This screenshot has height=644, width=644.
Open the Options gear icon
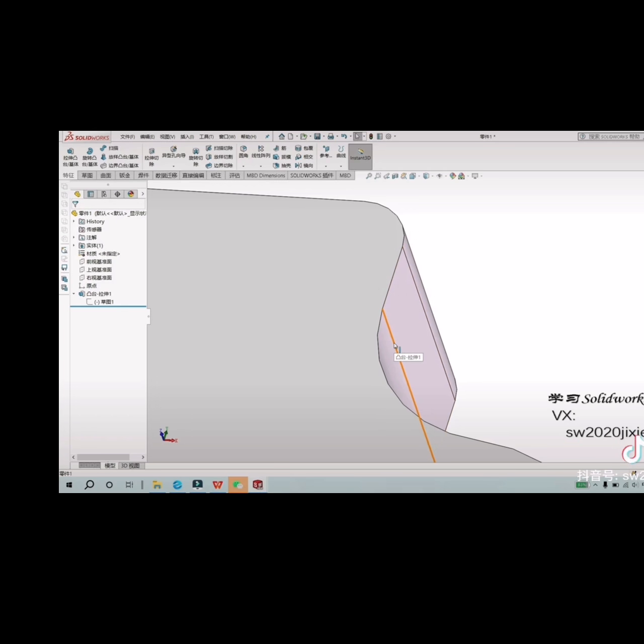[388, 136]
